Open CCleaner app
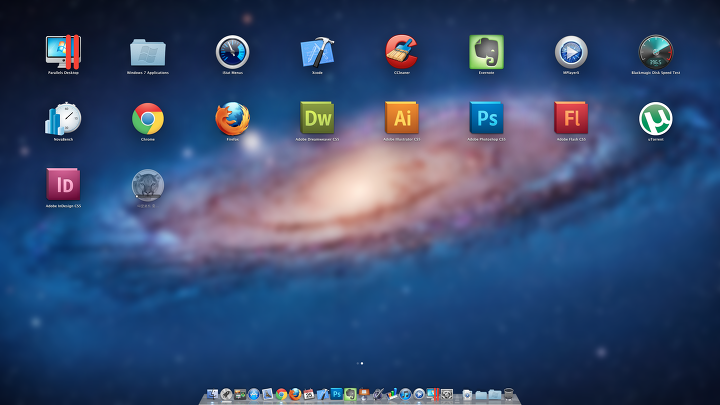The height and width of the screenshot is (405, 720). point(401,52)
